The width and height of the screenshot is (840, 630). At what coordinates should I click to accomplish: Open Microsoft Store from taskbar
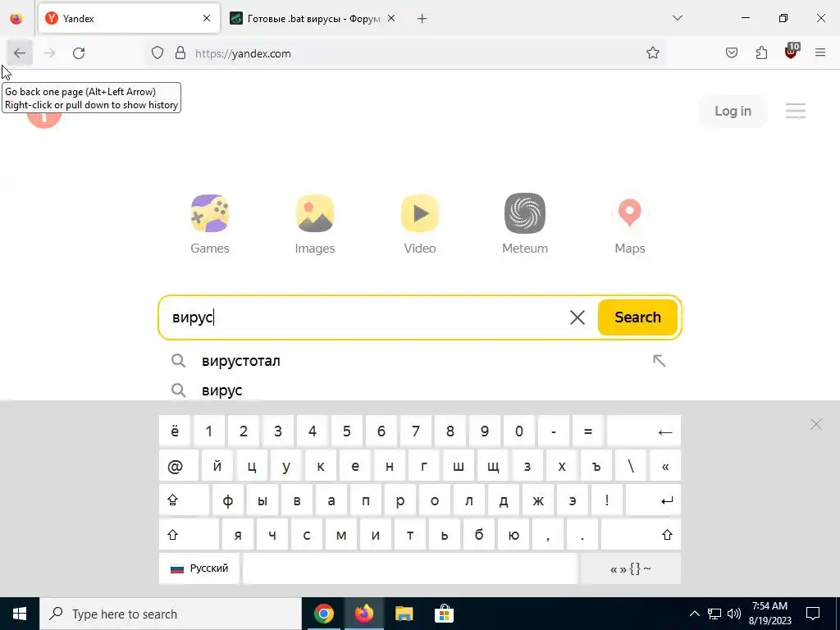point(444,614)
